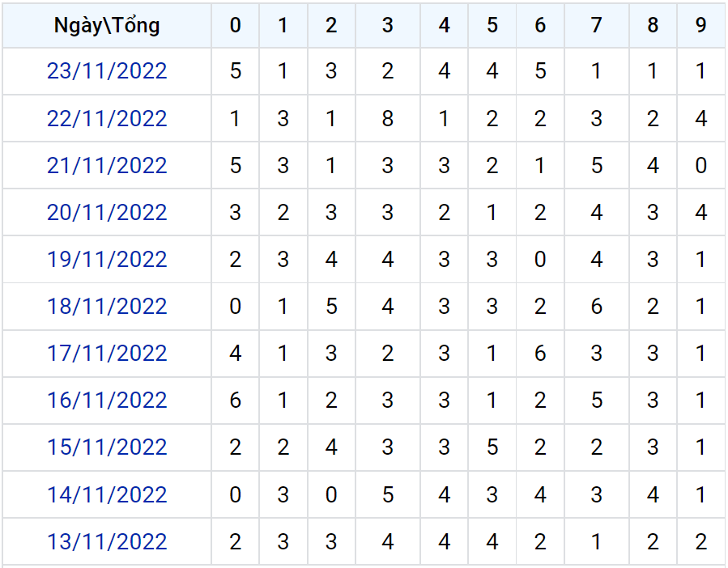Click column header 9
The image size is (728, 568).
(x=701, y=25)
